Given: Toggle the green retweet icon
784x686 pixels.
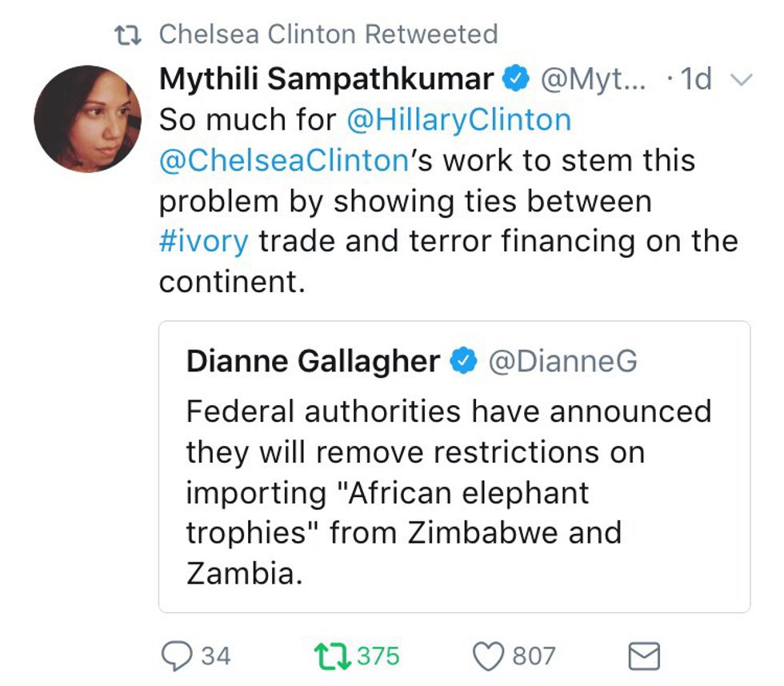Looking at the screenshot, I should [332, 656].
